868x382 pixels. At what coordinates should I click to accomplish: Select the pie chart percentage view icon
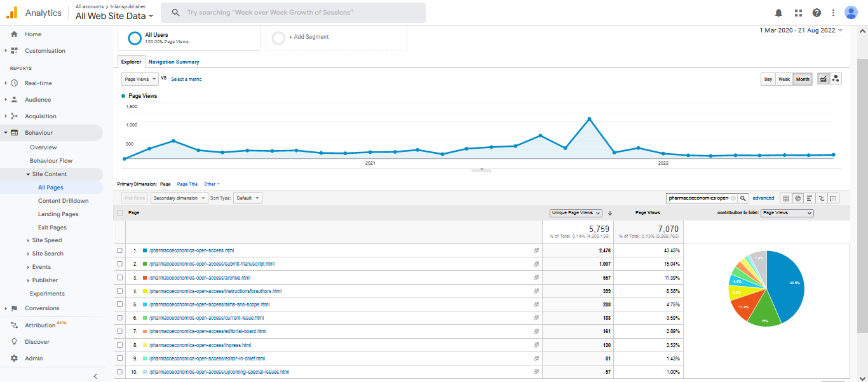click(797, 198)
